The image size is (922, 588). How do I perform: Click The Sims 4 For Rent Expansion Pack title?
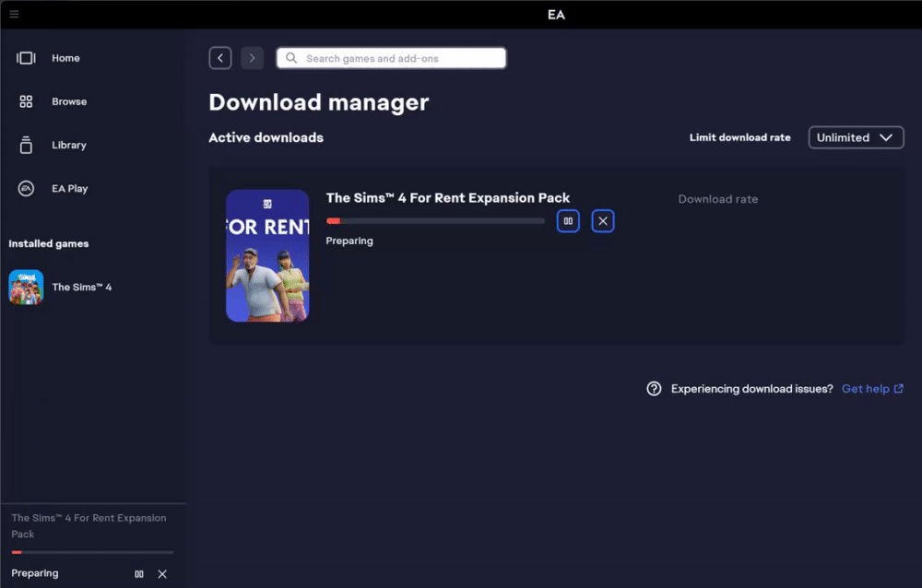pos(448,197)
